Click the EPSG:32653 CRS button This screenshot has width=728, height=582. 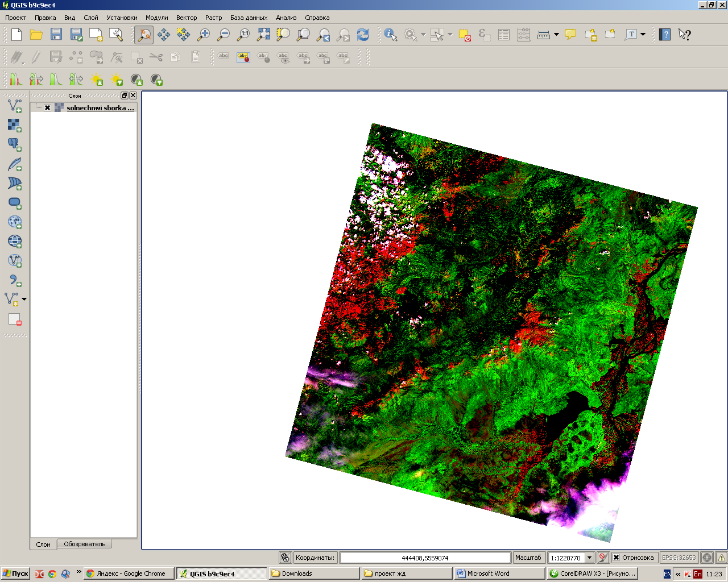[679, 557]
